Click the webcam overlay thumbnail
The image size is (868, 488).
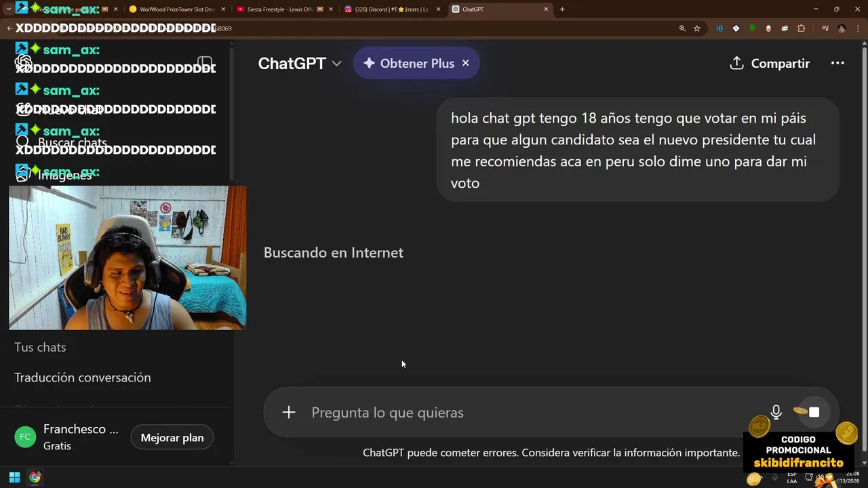pyautogui.click(x=127, y=258)
